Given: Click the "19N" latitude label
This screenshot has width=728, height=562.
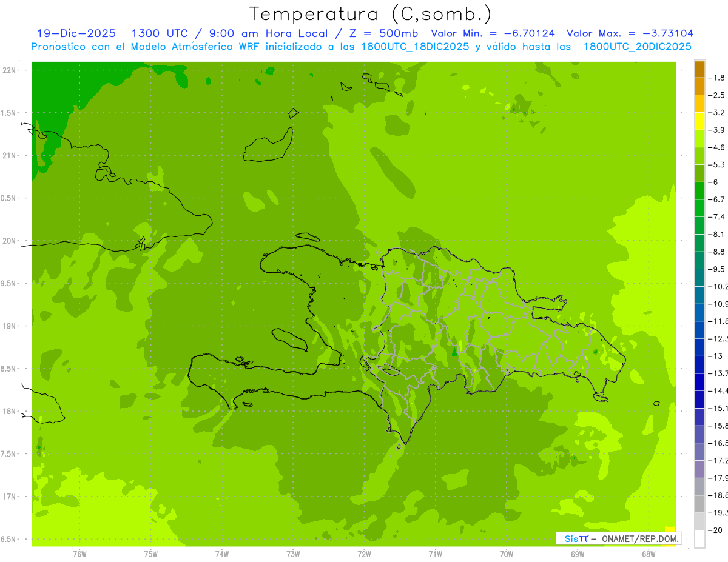Looking at the screenshot, I should click(x=8, y=326).
